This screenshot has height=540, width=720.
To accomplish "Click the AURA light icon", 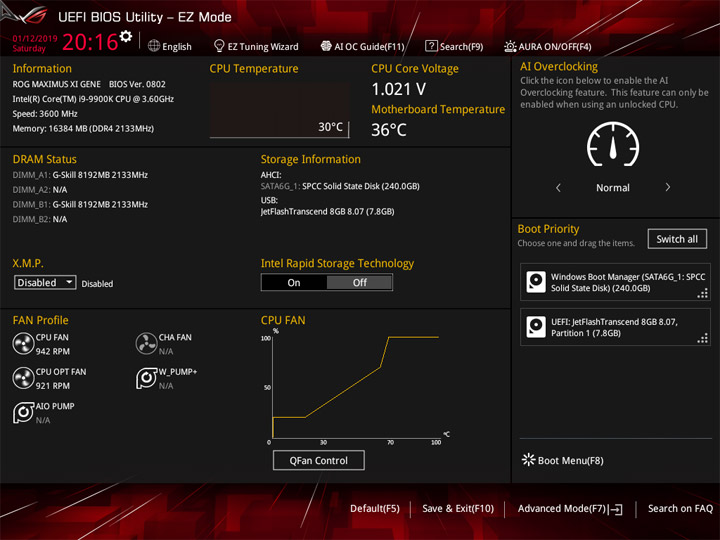I will (x=510, y=46).
